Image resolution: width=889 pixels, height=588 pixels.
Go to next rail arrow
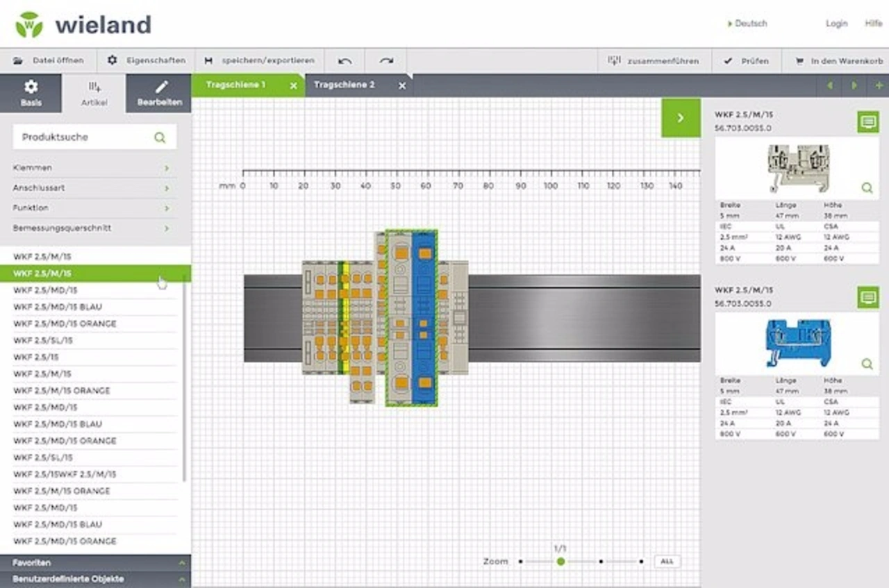coord(854,85)
